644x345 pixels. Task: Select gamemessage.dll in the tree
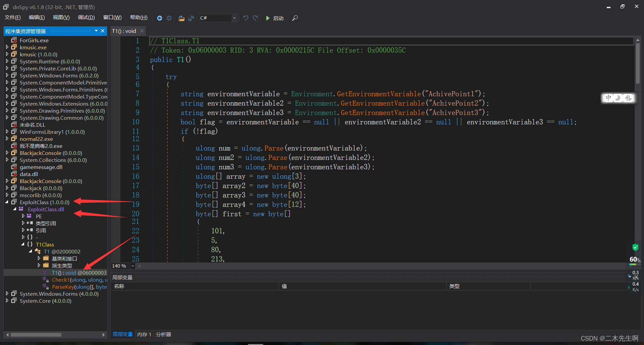[41, 167]
